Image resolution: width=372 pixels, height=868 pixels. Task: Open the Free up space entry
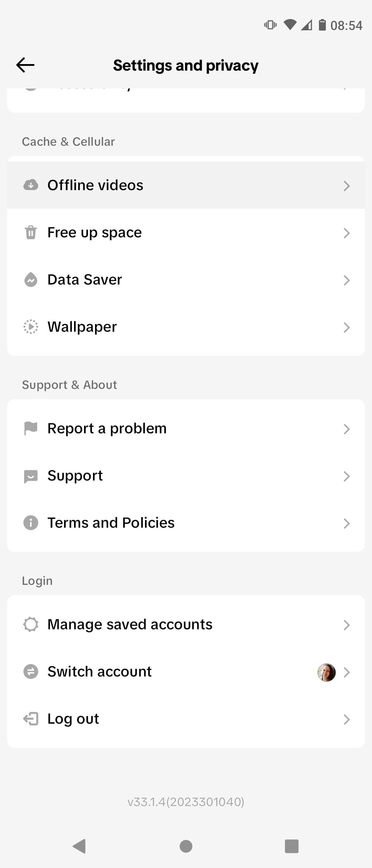click(94, 232)
